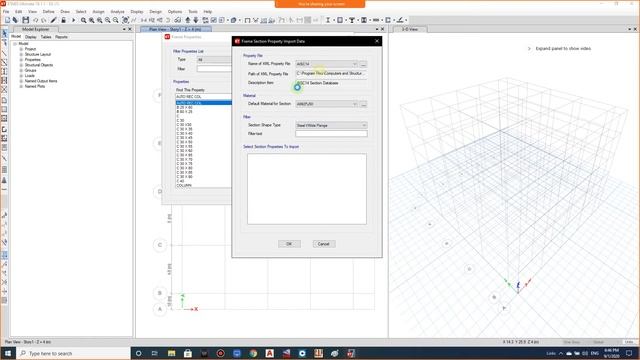Switch to the Tables tab in Model Explorer
The image size is (640, 360).
[46, 37]
